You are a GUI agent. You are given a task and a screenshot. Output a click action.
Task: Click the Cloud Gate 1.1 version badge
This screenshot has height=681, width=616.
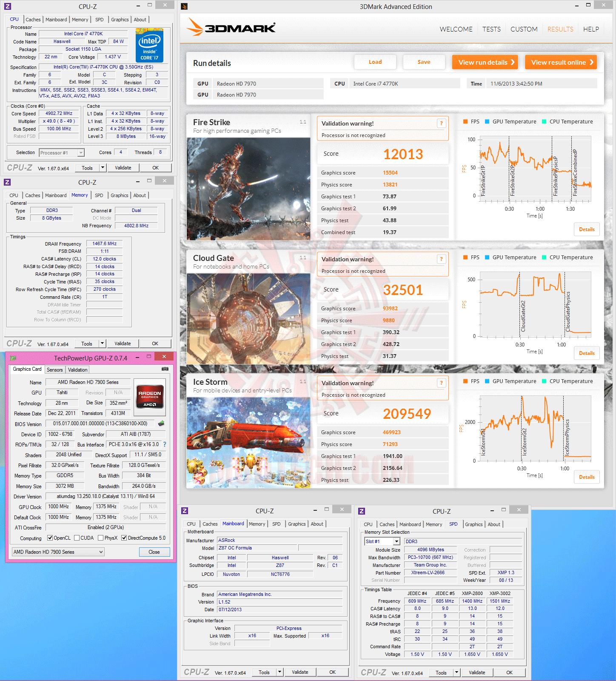[x=303, y=258]
